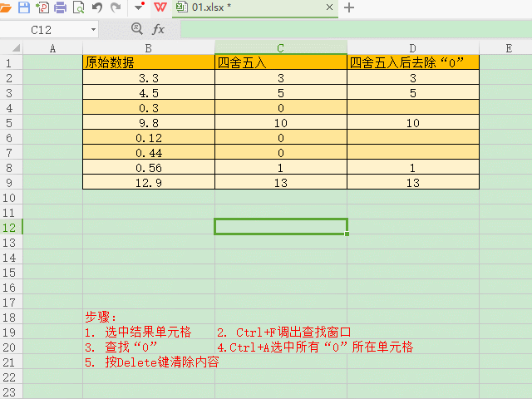Click the active cell C12

[281, 227]
